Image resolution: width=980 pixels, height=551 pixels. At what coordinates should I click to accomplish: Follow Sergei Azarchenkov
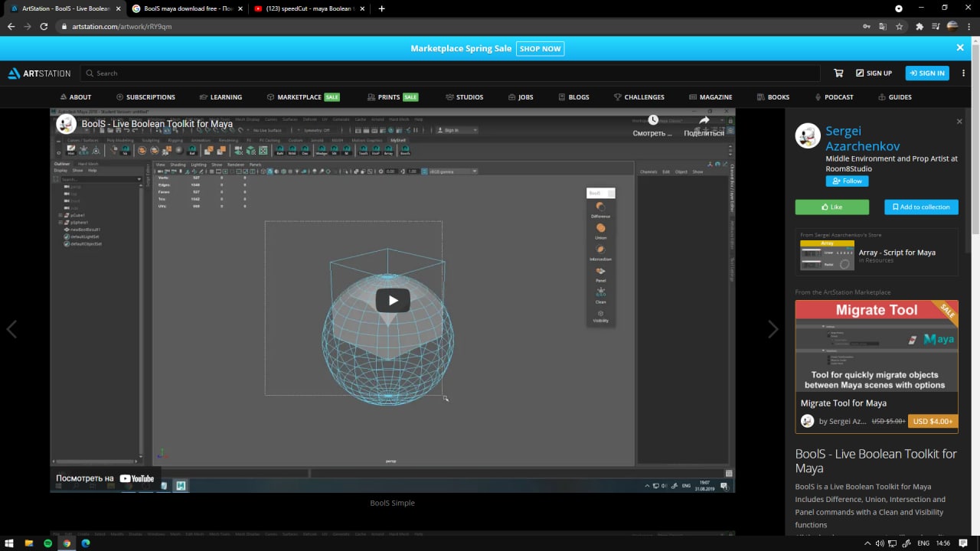(x=847, y=181)
